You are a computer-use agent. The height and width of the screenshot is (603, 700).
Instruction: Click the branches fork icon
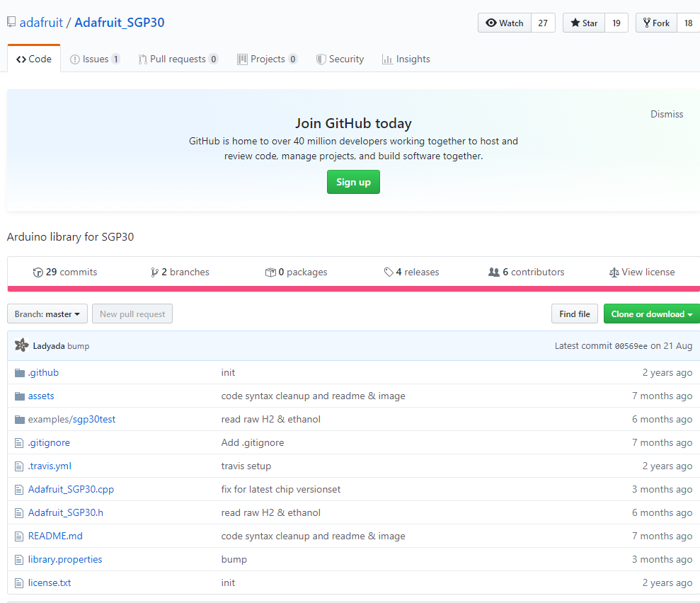click(x=154, y=272)
